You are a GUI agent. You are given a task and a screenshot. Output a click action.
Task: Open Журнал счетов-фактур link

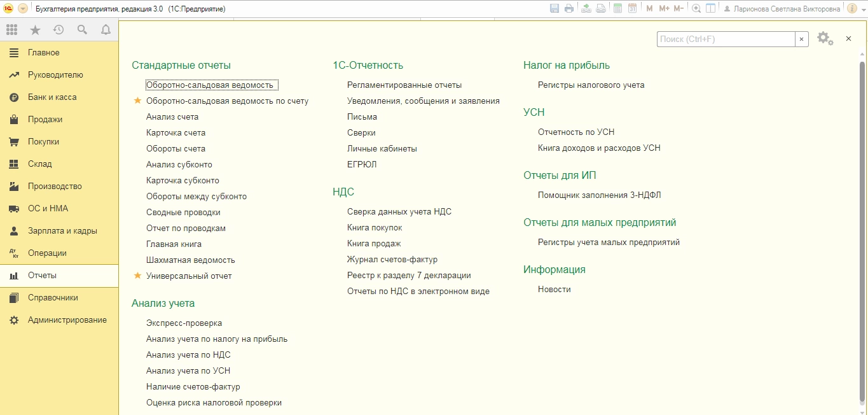(x=392, y=260)
